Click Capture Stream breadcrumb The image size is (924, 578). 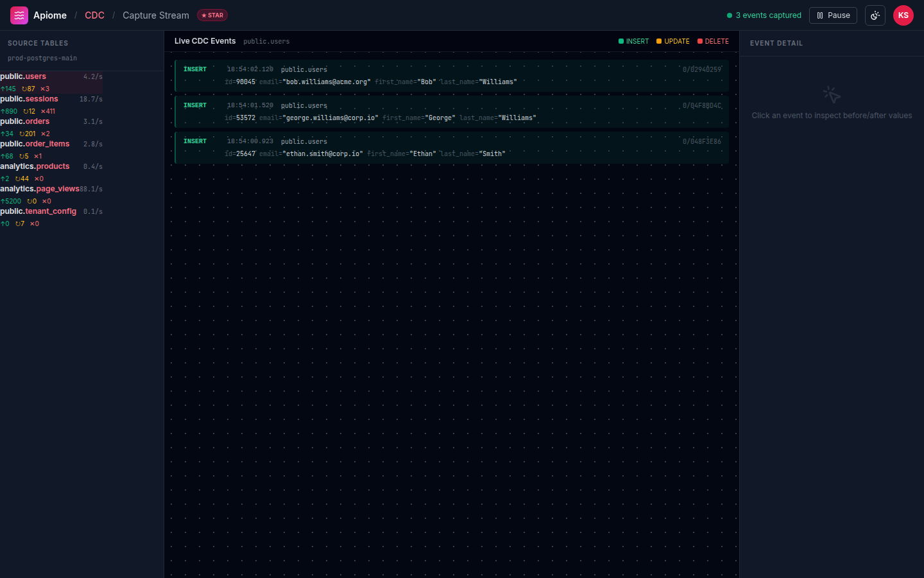point(156,15)
